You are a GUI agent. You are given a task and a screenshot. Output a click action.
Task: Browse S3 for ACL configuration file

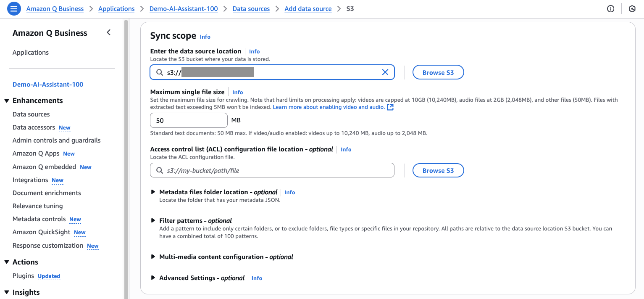[438, 170]
